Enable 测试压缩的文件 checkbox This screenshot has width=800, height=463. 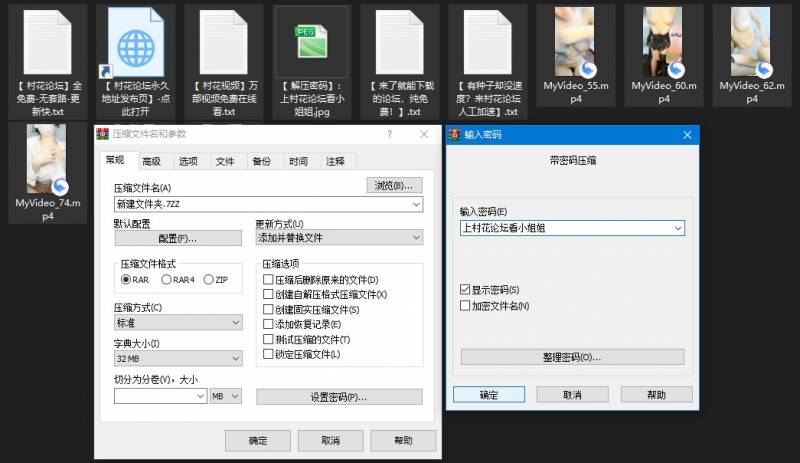(x=268, y=339)
